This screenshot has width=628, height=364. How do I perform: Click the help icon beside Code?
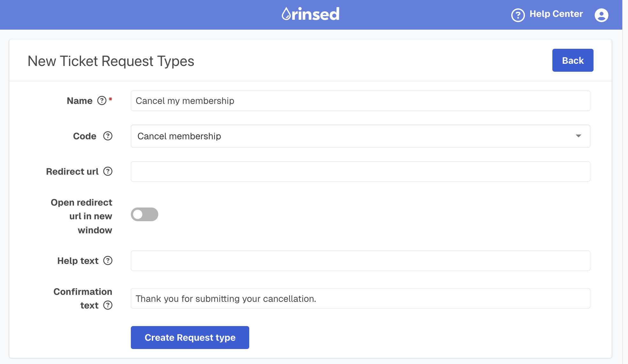tap(108, 136)
